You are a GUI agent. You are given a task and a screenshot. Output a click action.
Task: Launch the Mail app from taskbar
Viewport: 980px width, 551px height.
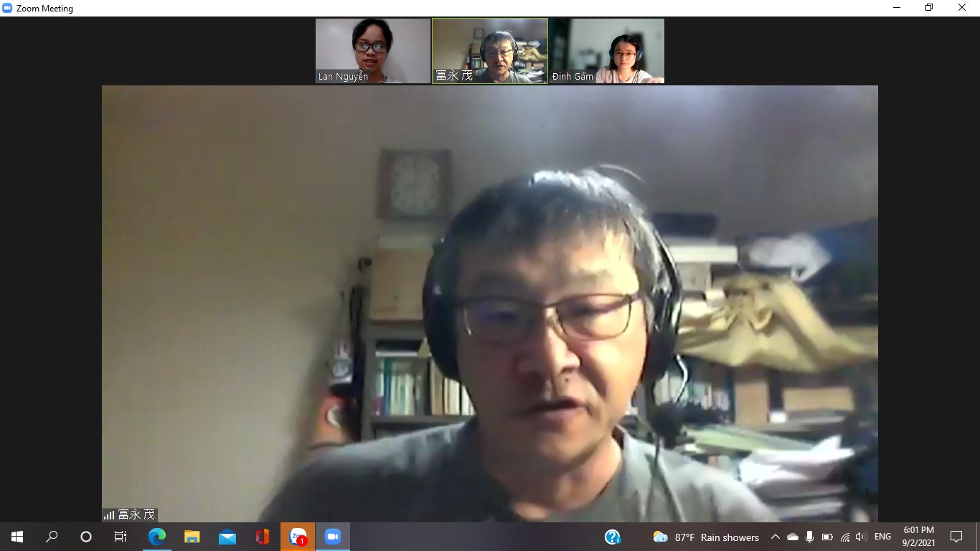(227, 537)
